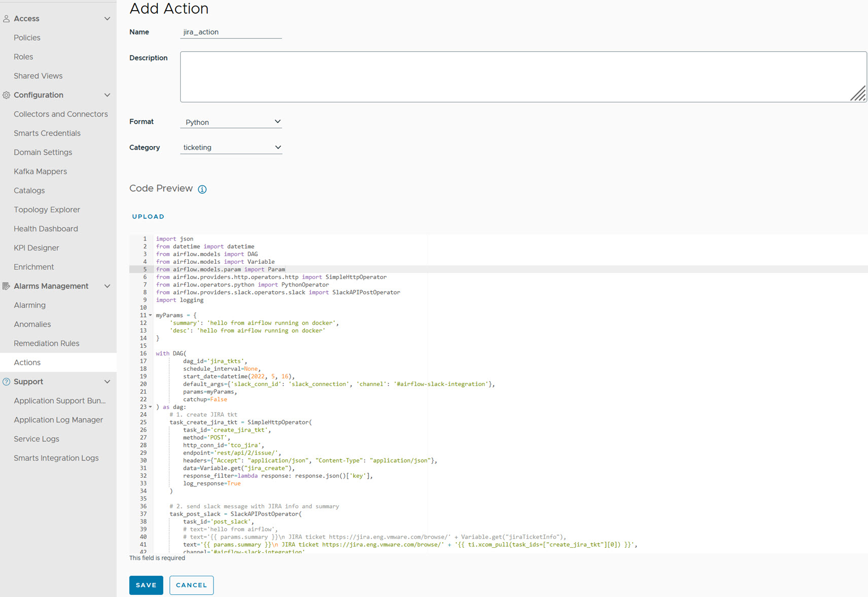Click the Cancel button
This screenshot has width=868, height=597.
191,585
